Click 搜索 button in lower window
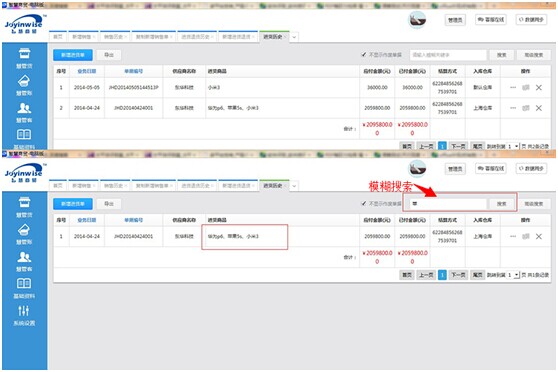The image size is (558, 372). pyautogui.click(x=501, y=204)
